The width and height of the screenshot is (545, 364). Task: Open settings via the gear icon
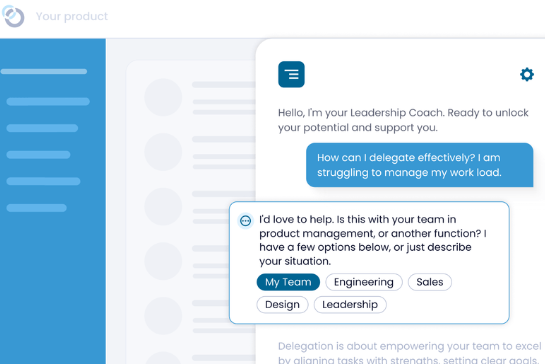[527, 74]
